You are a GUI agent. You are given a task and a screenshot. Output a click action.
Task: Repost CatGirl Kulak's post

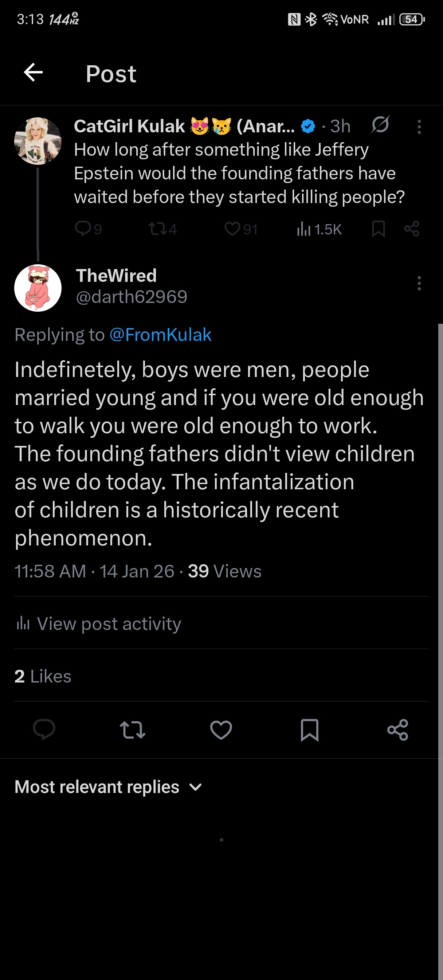(157, 229)
